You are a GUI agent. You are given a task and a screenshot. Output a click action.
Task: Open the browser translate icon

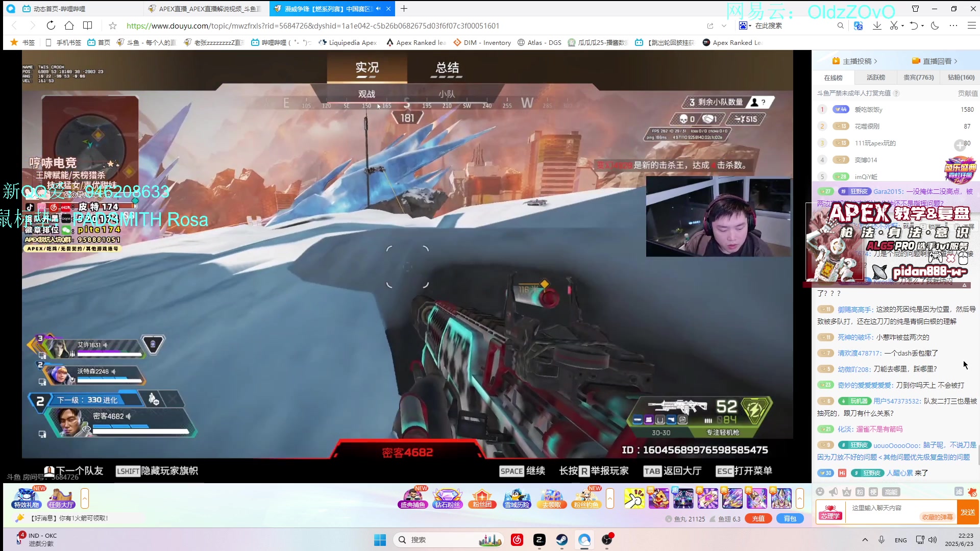pyautogui.click(x=859, y=26)
